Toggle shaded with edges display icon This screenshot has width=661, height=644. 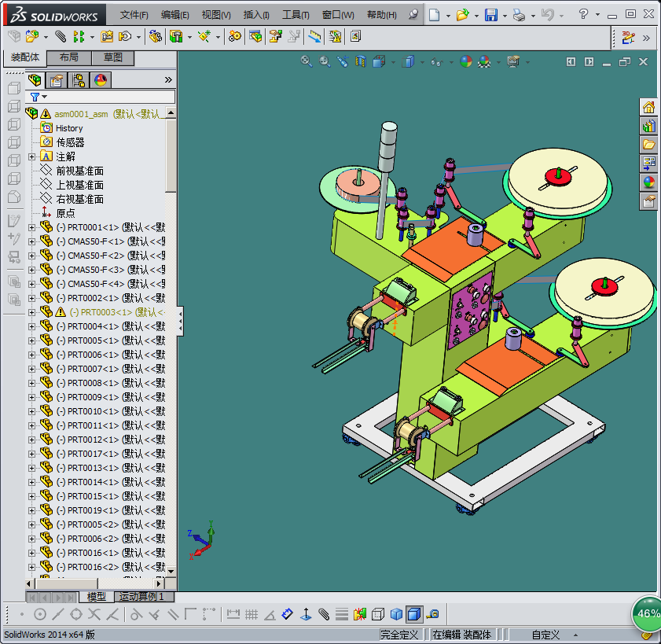(x=414, y=614)
